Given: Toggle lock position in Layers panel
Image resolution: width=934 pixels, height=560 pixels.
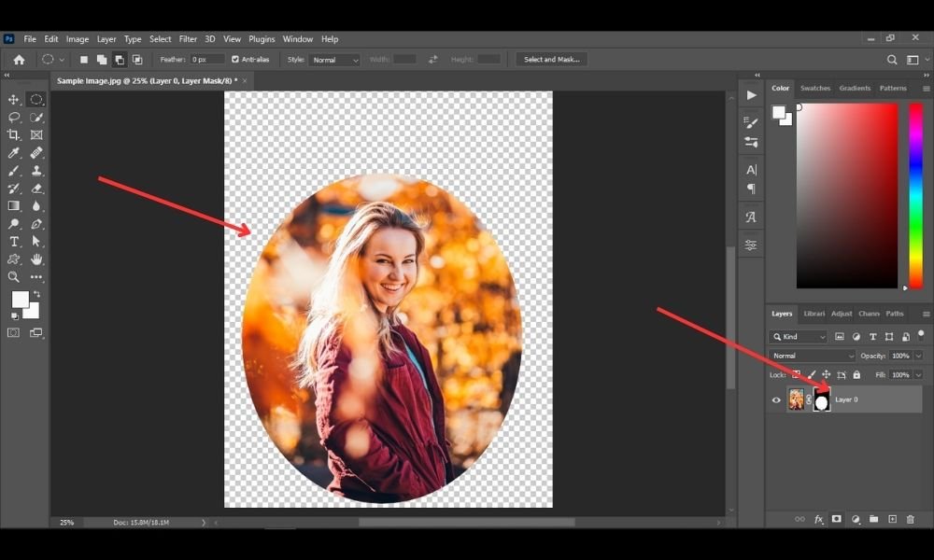Looking at the screenshot, I should pos(827,375).
